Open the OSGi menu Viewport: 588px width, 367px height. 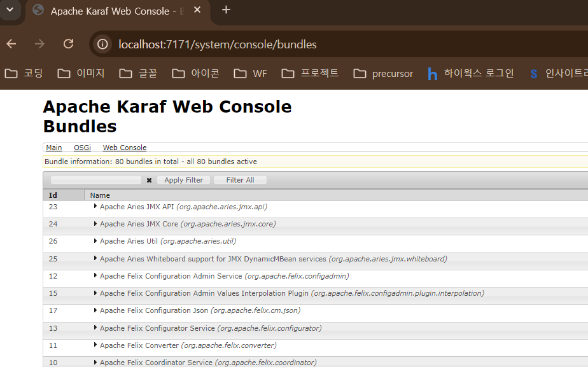coord(83,148)
